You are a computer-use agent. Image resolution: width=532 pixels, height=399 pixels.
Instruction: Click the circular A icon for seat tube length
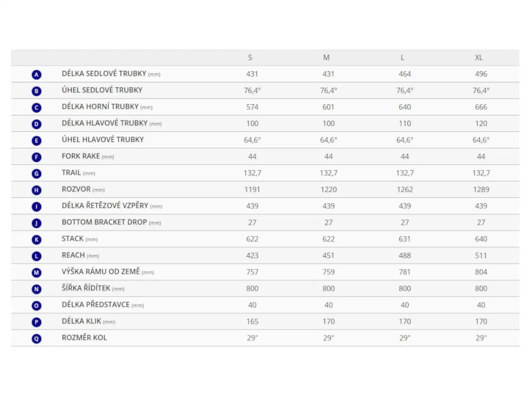click(37, 74)
